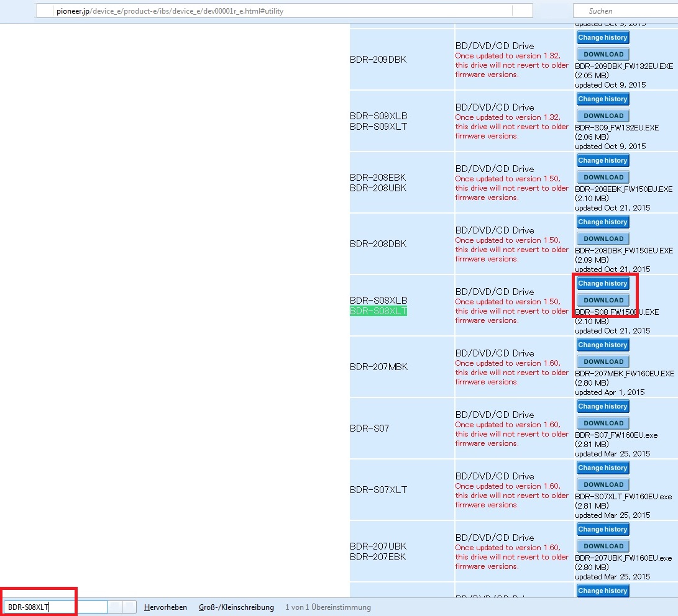Screen dimensions: 678x616
Task: Click file name BDR-S07_FW160EU.exe
Action: pyautogui.click(x=616, y=435)
